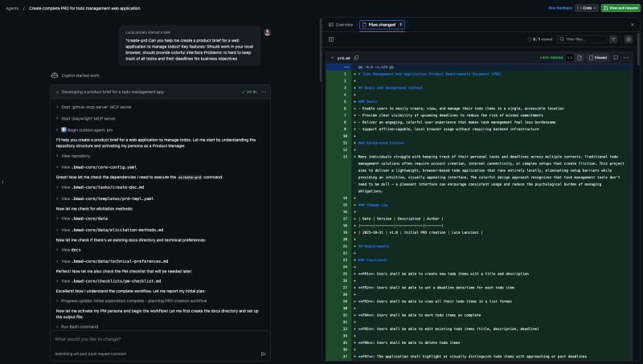Select the Files changed tab

383,25
